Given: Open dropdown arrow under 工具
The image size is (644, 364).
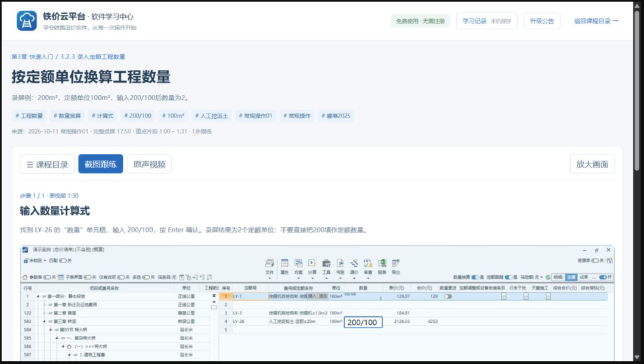Looking at the screenshot, I should pyautogui.click(x=326, y=278).
